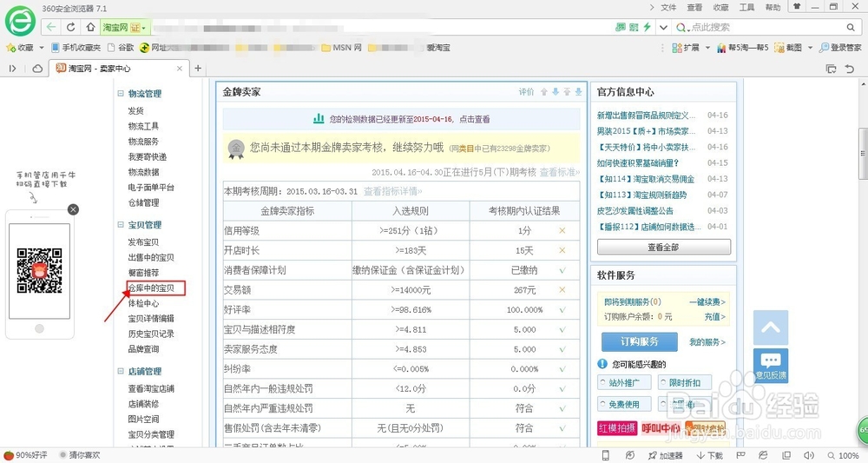Click the 呼叫中心 banner
The height and width of the screenshot is (463, 868).
point(661,428)
